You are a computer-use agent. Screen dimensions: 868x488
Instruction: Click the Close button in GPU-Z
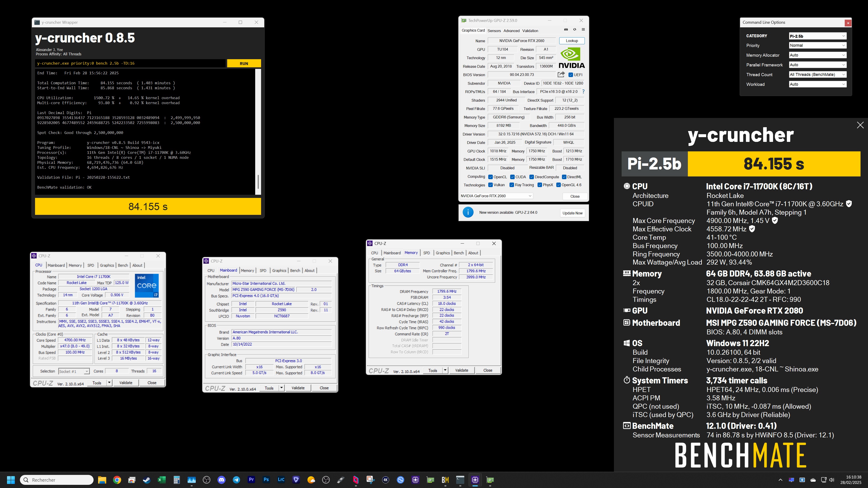[575, 196]
